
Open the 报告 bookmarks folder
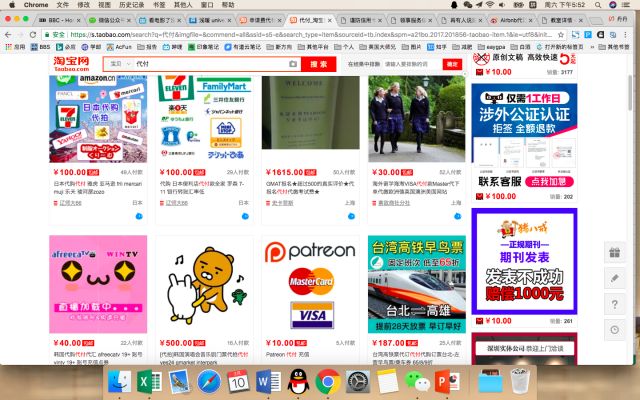(x=147, y=47)
